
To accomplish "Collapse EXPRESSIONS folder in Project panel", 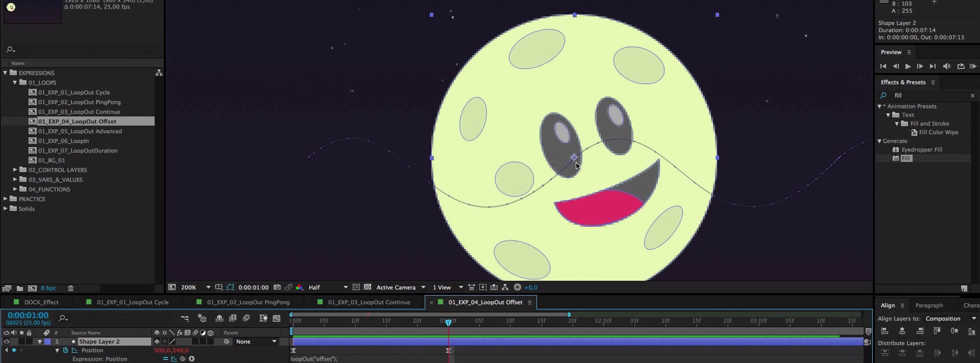I will point(5,73).
